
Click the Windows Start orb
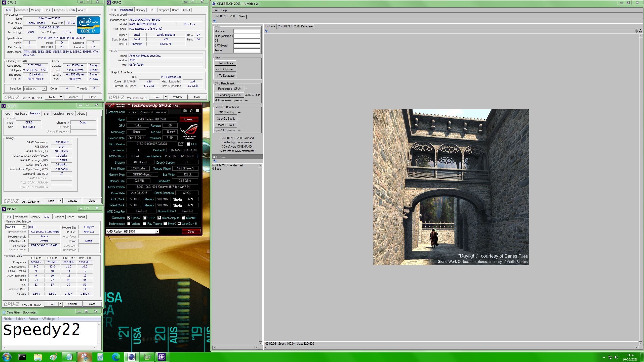pos(7,357)
